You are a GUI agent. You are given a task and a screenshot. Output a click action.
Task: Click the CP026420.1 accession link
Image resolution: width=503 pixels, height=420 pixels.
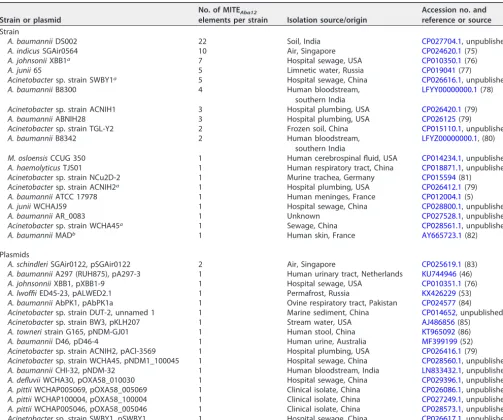442,109
